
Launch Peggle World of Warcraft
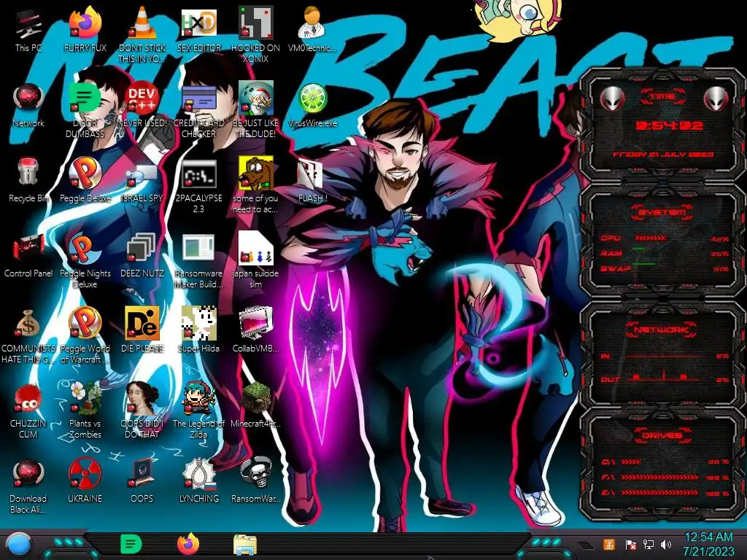tap(85, 324)
